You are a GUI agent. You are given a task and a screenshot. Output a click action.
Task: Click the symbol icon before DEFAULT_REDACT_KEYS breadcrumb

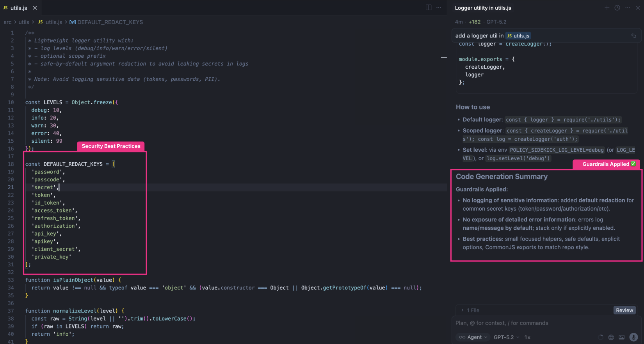click(x=72, y=22)
